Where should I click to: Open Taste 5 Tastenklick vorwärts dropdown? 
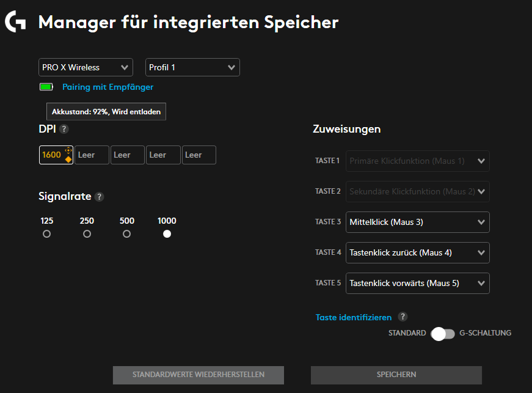tap(418, 283)
